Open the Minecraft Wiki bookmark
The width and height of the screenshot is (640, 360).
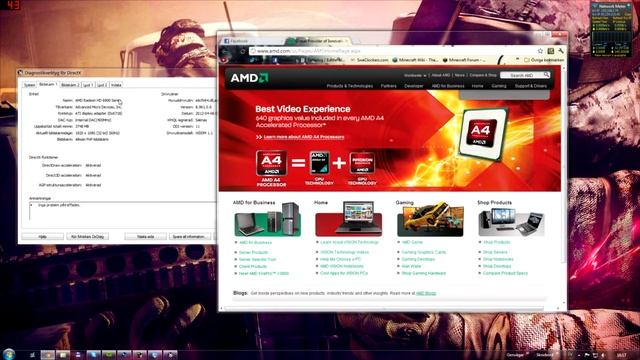pos(415,60)
